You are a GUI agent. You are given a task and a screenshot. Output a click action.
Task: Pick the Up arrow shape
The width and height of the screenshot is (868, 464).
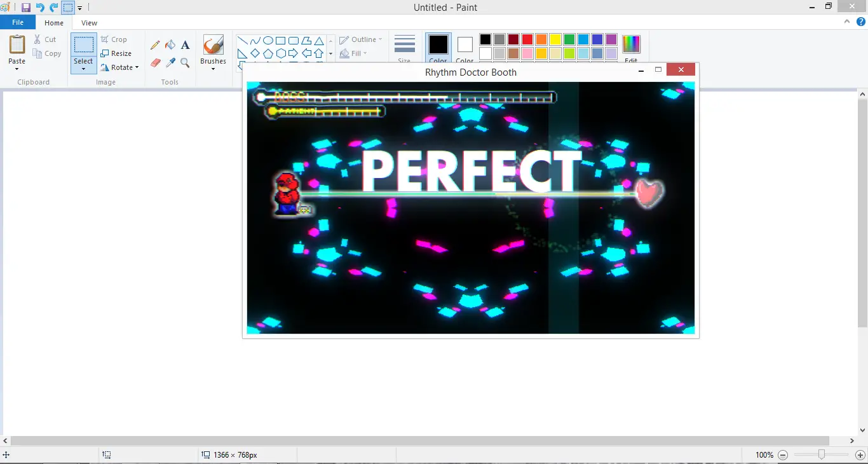pos(319,53)
